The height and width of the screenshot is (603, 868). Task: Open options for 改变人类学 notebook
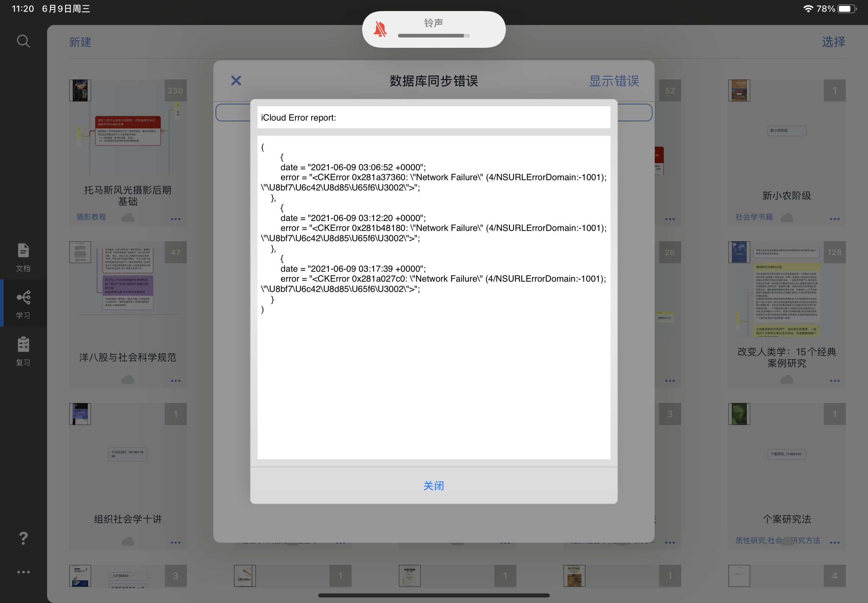pos(835,381)
